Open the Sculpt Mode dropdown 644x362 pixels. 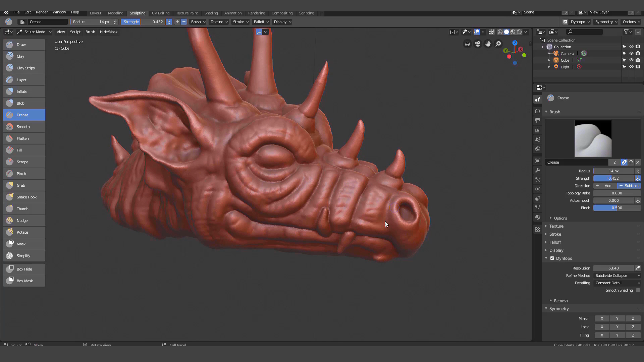(x=34, y=32)
